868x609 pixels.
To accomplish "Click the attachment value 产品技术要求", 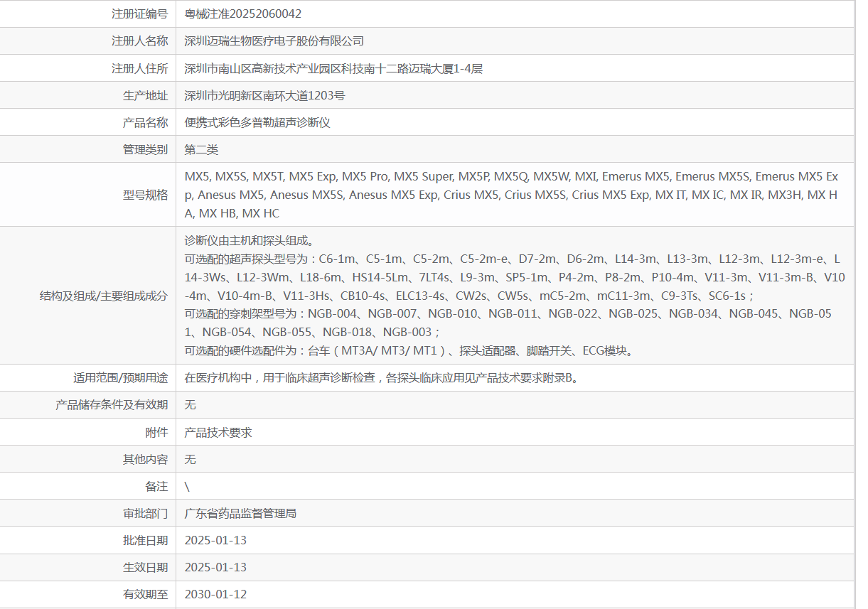I will [218, 432].
